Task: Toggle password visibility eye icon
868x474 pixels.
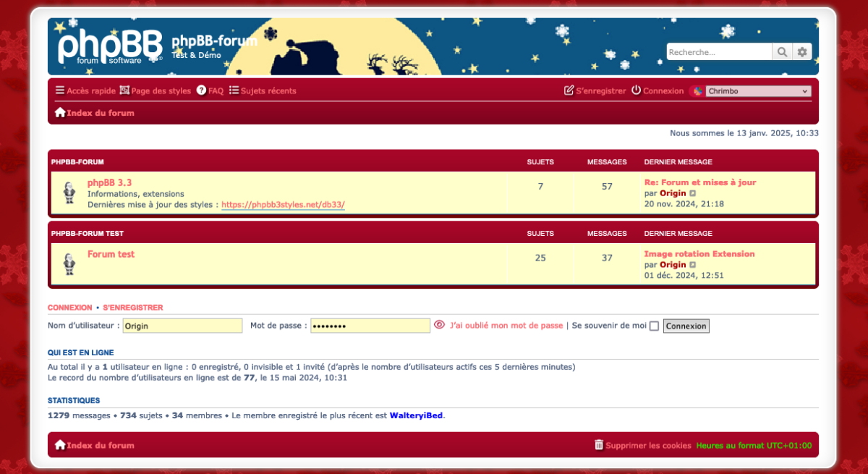Action: point(439,326)
